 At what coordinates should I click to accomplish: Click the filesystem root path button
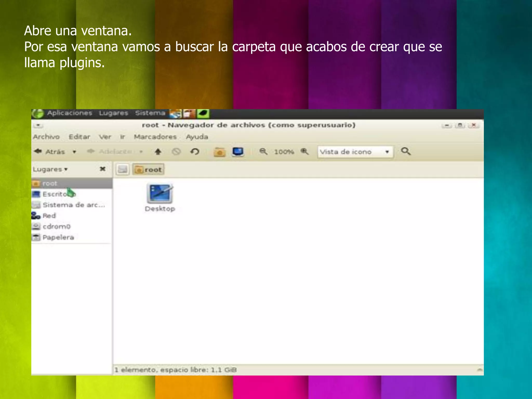(x=122, y=170)
